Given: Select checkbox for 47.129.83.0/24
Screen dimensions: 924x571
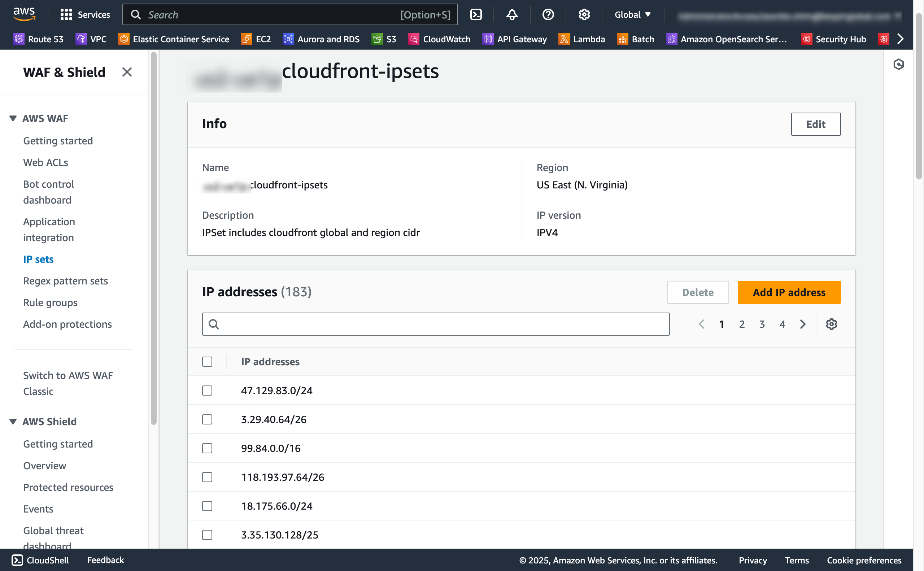Looking at the screenshot, I should [x=207, y=391].
